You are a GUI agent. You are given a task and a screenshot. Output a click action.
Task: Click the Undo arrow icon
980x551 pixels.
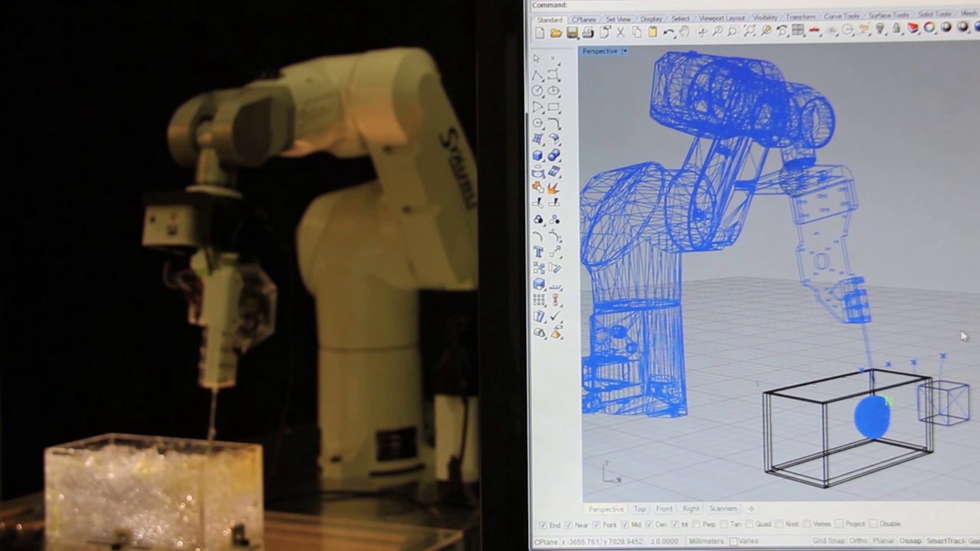pyautogui.click(x=668, y=32)
